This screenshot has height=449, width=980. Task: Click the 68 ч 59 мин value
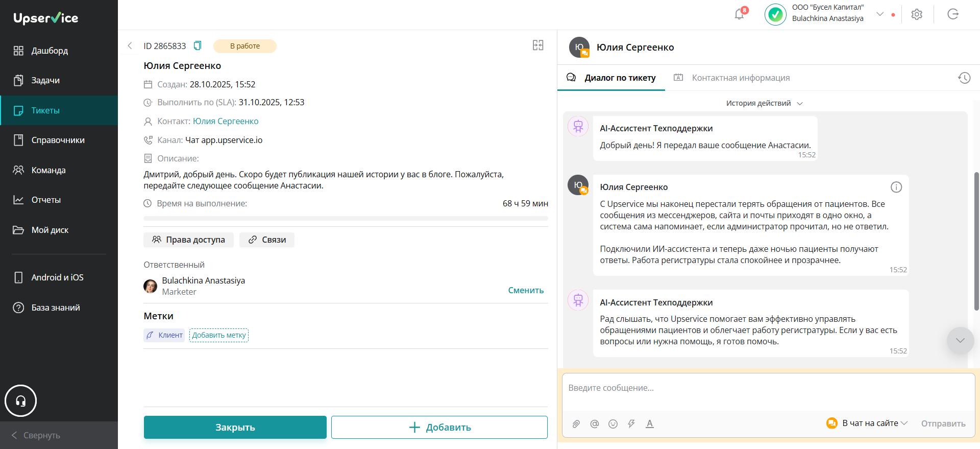[x=525, y=203]
